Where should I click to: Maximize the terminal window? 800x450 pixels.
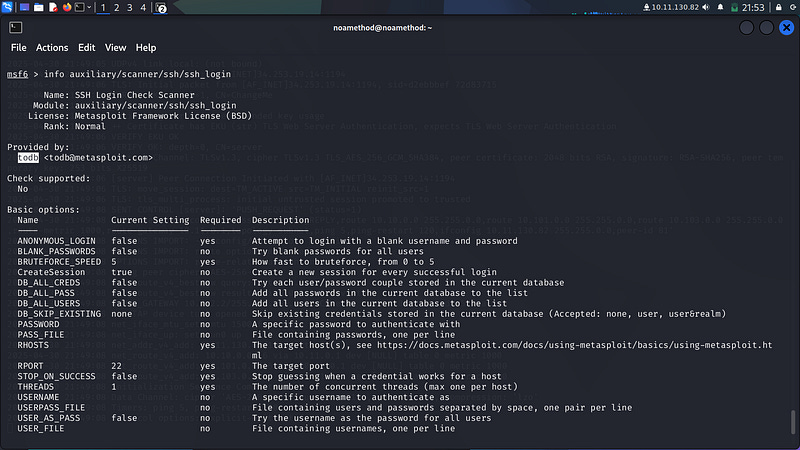766,28
